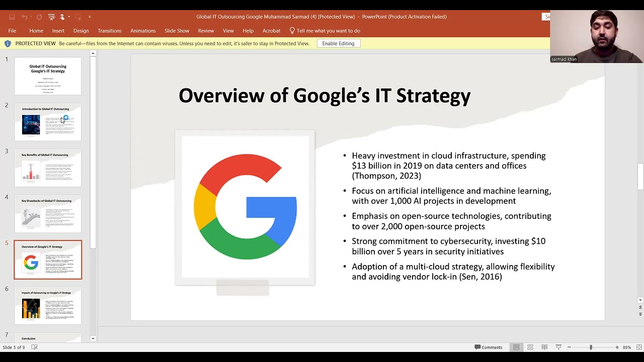Click the slide title Overview of Google's IT Strategy
Screen dimensions: 644x362
click(325, 96)
